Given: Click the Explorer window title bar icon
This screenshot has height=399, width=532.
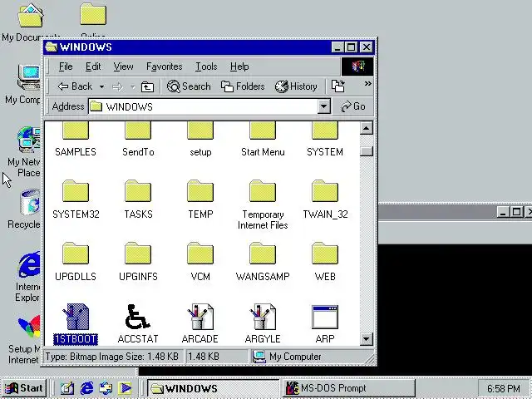Looking at the screenshot, I should click(52, 47).
